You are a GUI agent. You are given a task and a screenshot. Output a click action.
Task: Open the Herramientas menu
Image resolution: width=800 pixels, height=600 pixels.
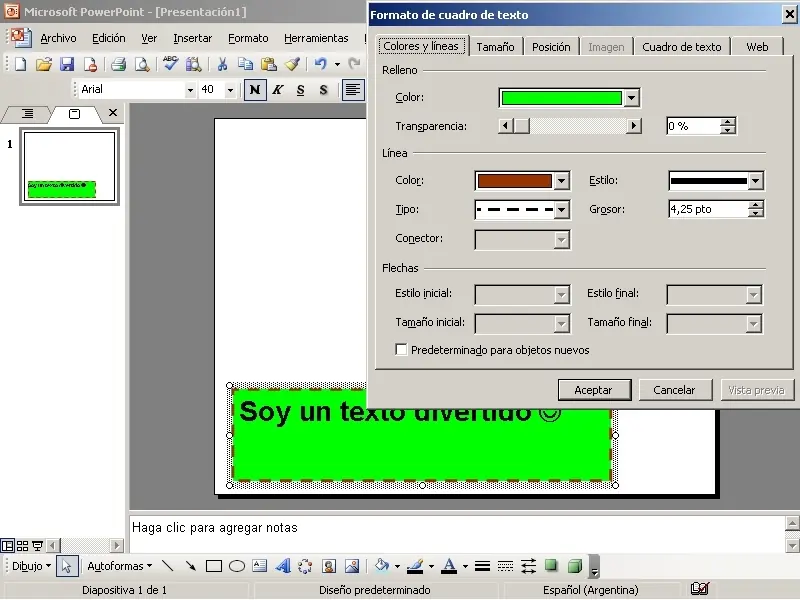[x=316, y=38]
